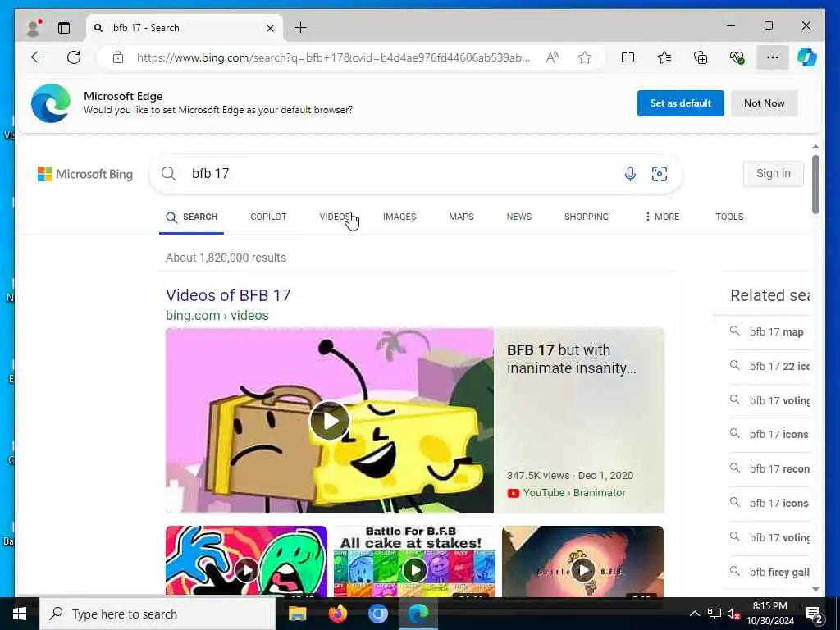840x630 pixels.
Task: Launch Firefox from the taskbar
Action: coord(337,614)
